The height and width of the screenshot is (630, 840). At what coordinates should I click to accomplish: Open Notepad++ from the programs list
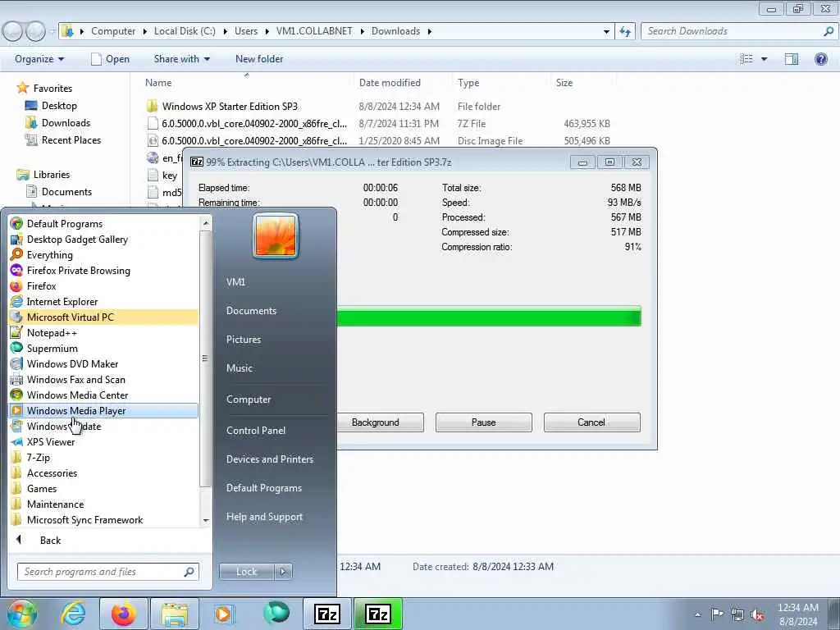(x=52, y=333)
